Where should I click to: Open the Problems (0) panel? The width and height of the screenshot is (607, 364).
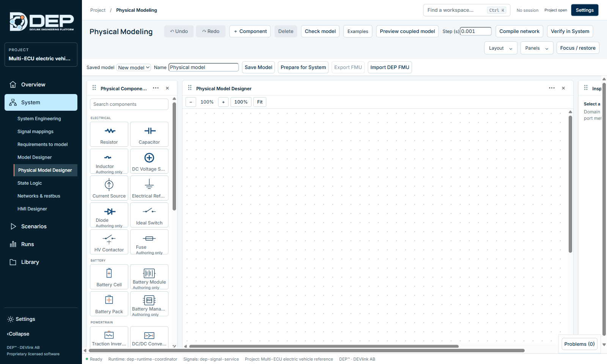[579, 344]
